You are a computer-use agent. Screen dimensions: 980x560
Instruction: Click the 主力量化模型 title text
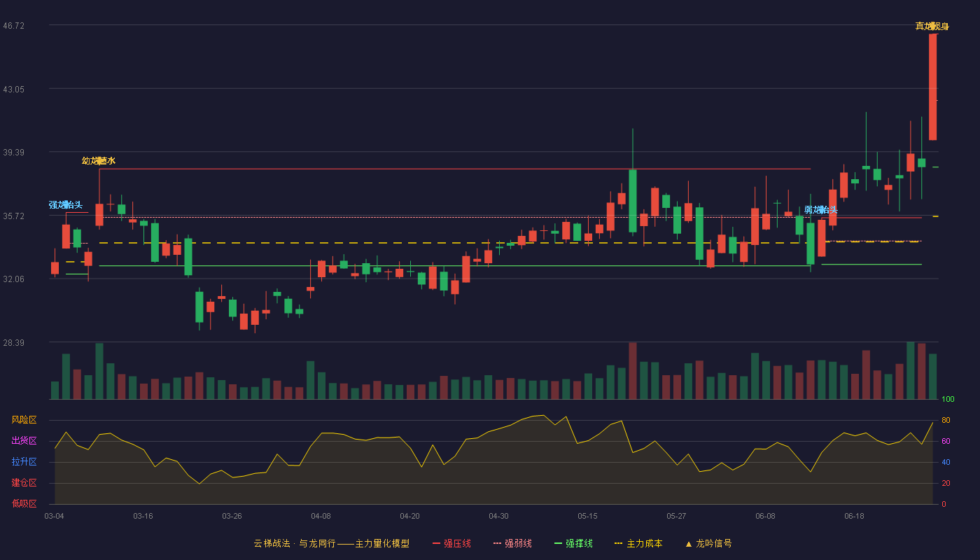(x=382, y=543)
